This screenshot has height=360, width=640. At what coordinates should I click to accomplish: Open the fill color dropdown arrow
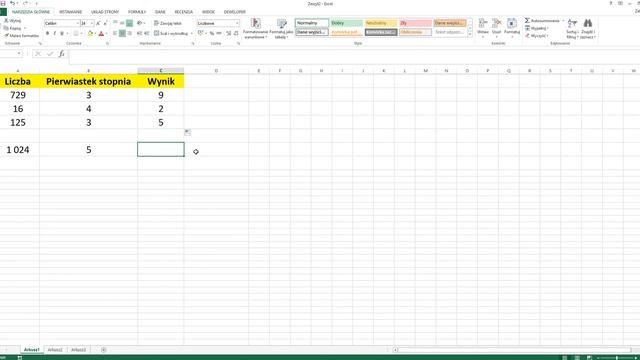95,33
